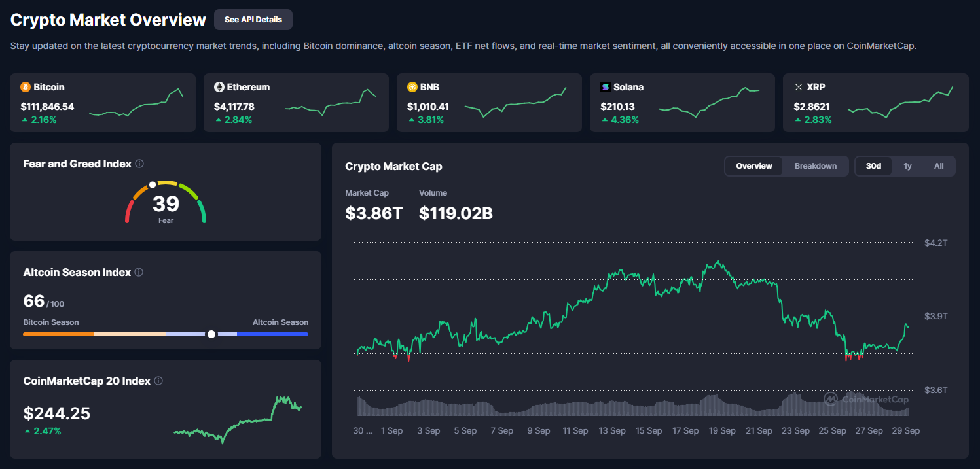Click the Bitcoin coin icon

pyautogui.click(x=26, y=87)
